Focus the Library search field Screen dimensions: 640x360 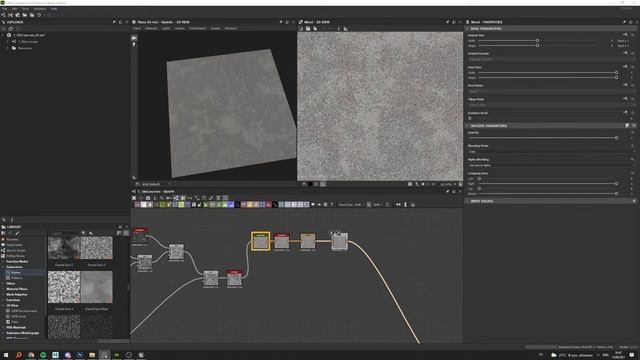click(x=66, y=233)
